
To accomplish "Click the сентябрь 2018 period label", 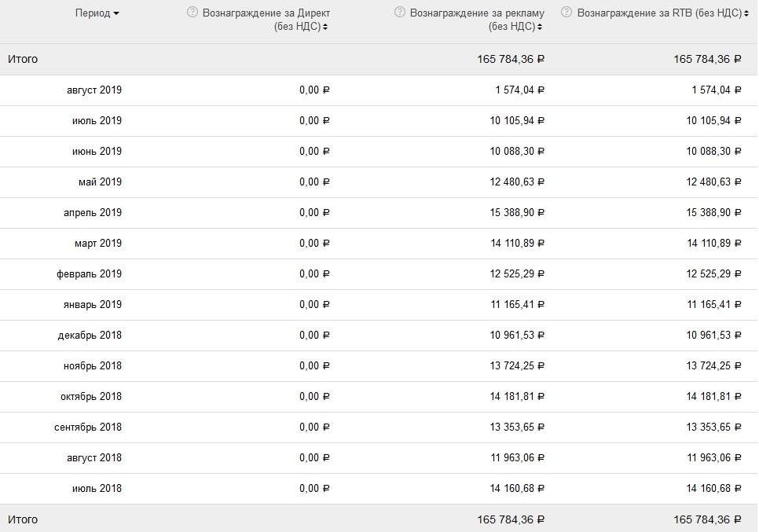I will 90,427.
